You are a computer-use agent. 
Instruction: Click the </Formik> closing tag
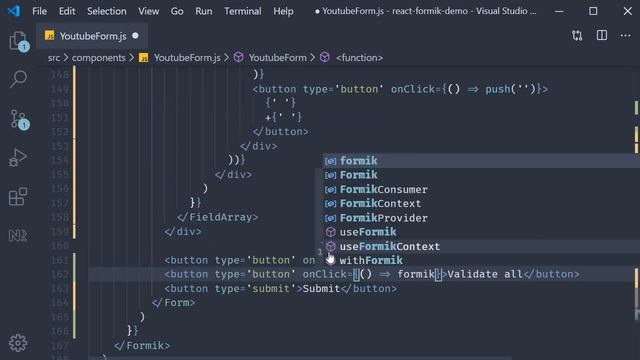[142, 346]
